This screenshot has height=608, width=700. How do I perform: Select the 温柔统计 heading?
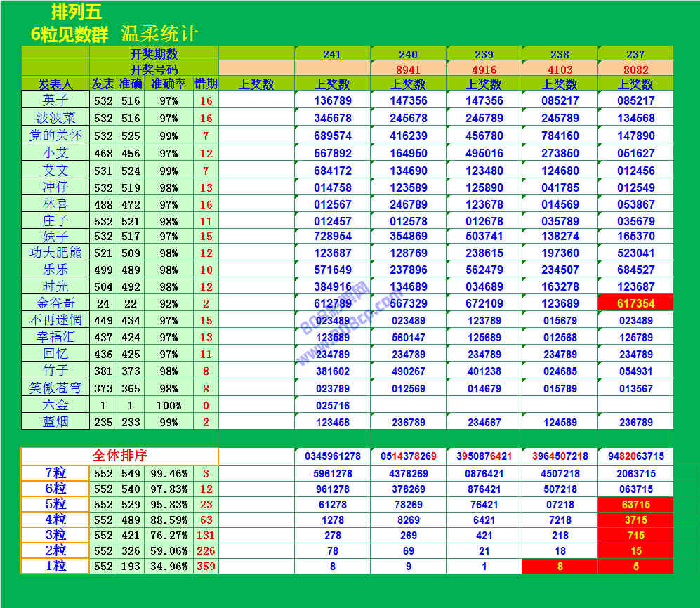tap(159, 34)
